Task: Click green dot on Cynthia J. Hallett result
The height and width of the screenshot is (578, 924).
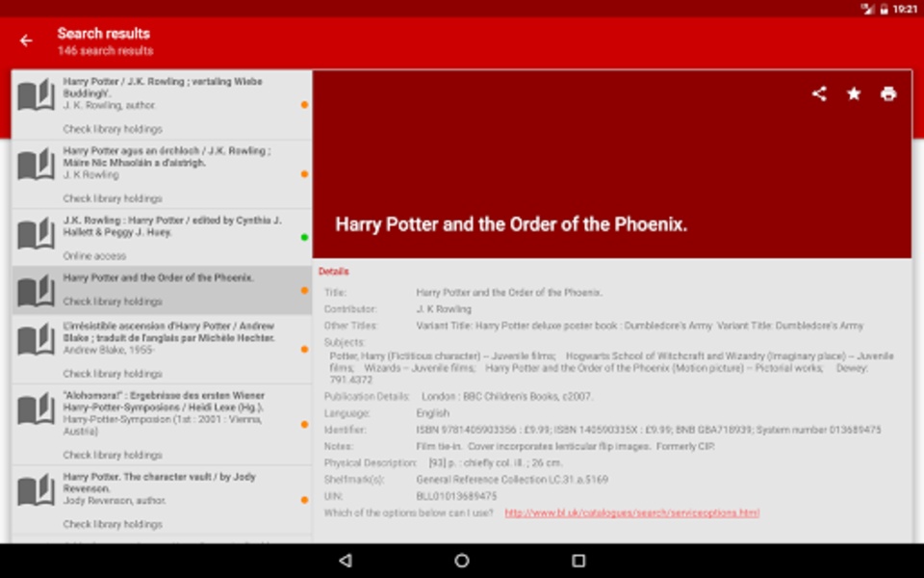Action: [x=305, y=237]
